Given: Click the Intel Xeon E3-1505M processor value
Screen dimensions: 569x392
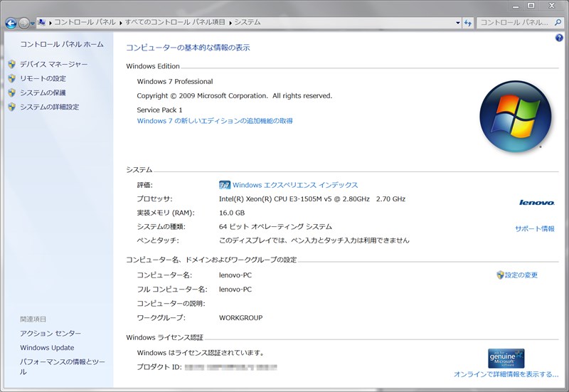Looking at the screenshot, I should pos(312,199).
